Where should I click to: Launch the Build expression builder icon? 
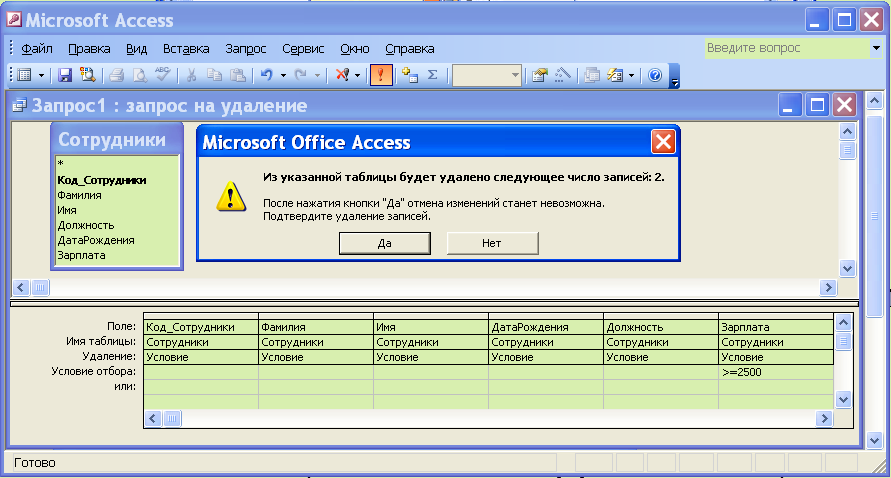[563, 75]
